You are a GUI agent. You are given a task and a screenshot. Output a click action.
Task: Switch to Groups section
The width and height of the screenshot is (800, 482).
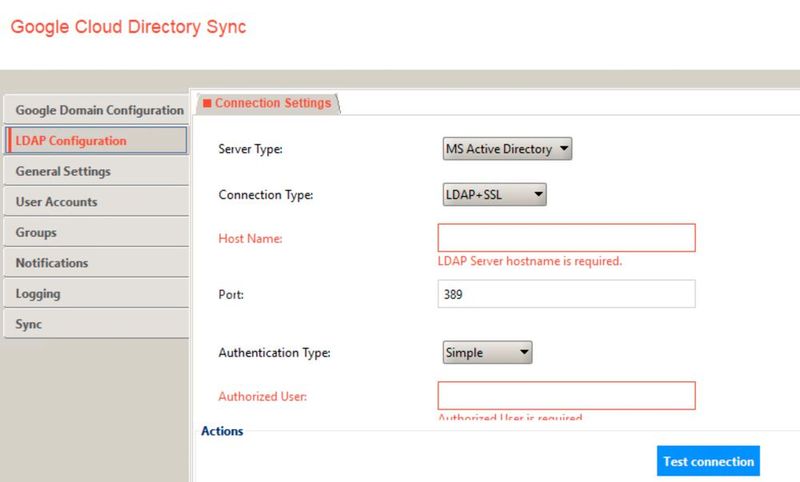96,232
